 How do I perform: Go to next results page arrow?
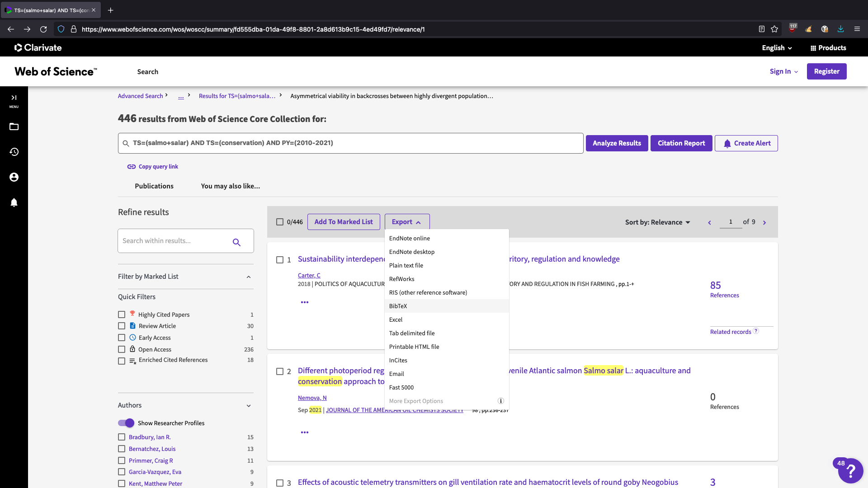pyautogui.click(x=764, y=222)
